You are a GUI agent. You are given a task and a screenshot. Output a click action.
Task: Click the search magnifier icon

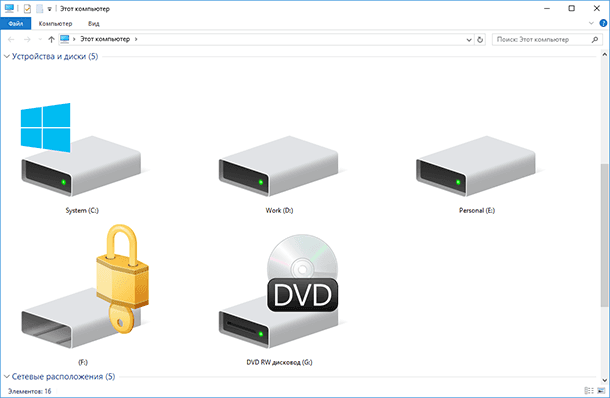(x=595, y=39)
